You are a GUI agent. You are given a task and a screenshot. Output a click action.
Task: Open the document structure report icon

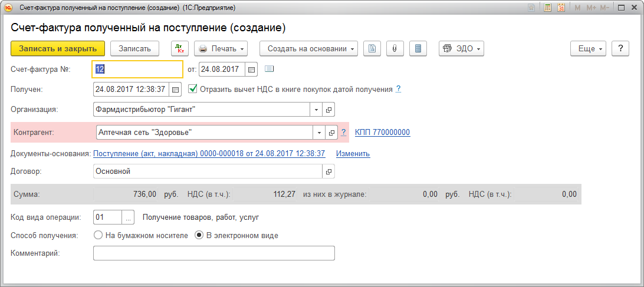point(372,48)
